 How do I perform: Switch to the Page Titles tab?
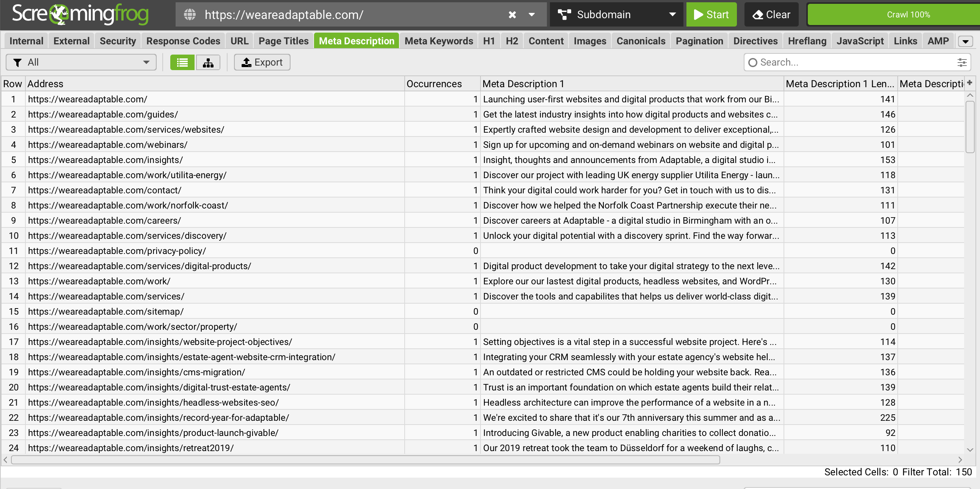[x=283, y=41]
